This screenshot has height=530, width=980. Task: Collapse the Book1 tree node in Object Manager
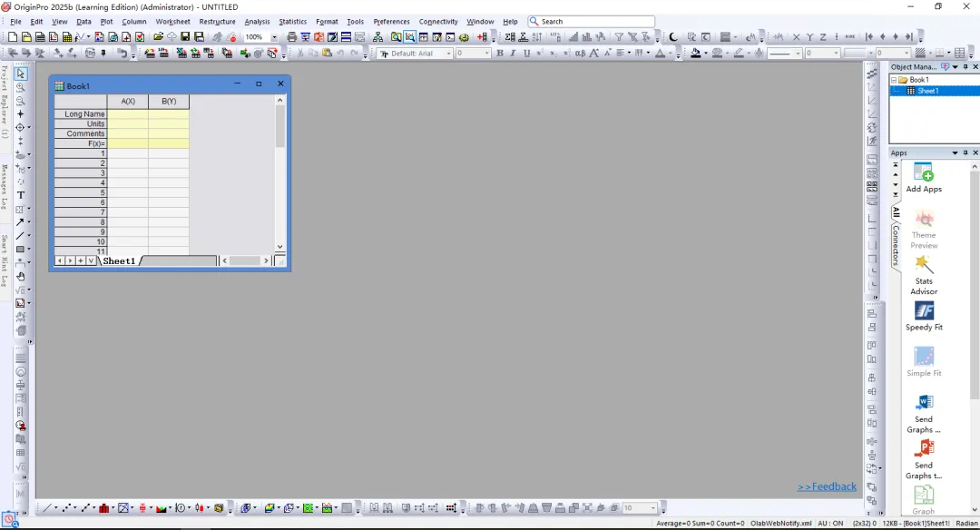[894, 80]
